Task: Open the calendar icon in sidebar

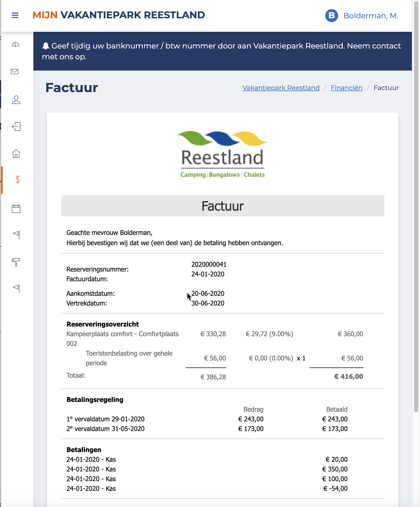Action: (x=16, y=209)
